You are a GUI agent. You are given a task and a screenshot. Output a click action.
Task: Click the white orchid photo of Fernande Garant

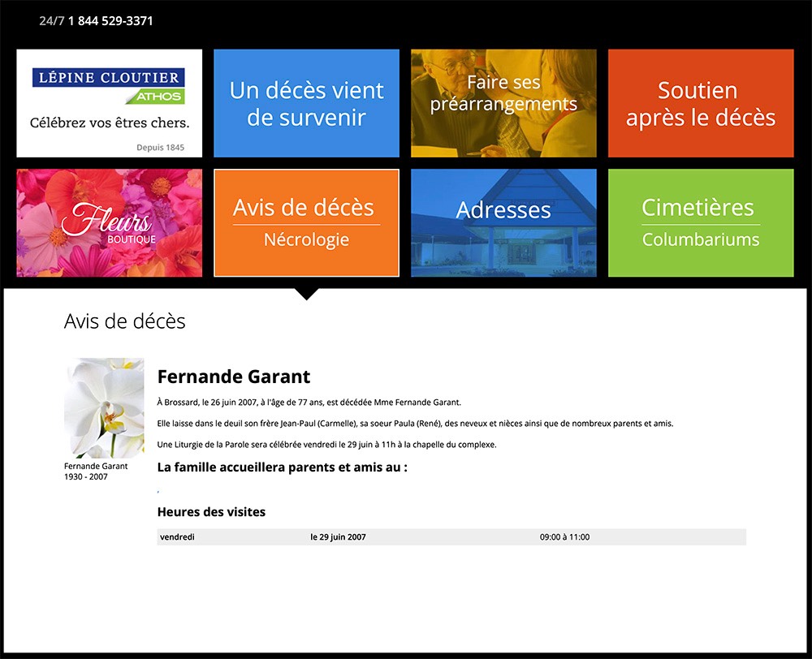click(x=104, y=408)
